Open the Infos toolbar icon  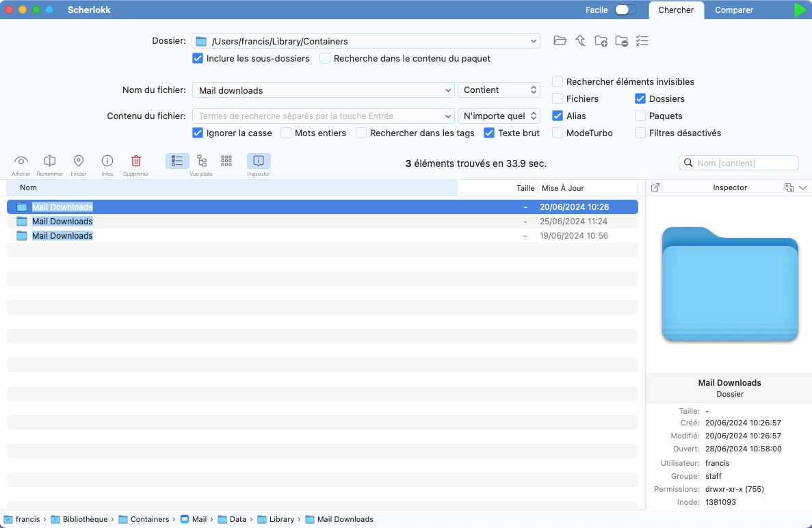point(107,161)
